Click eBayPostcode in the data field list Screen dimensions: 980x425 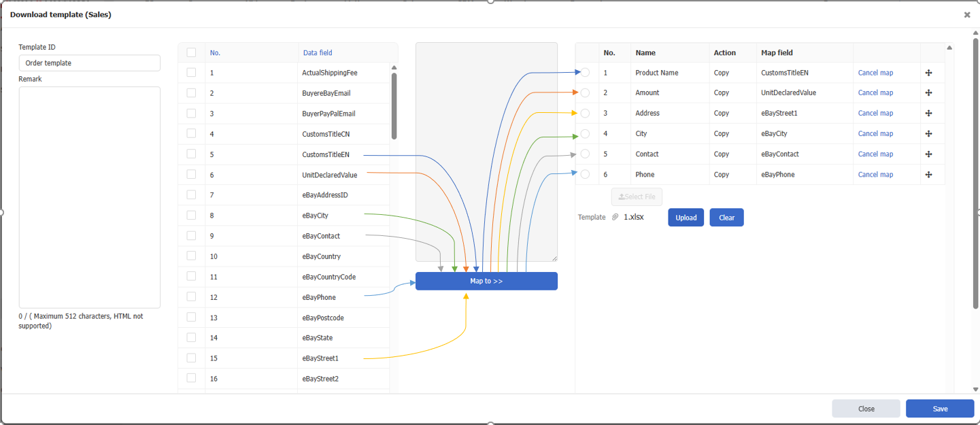[x=323, y=318]
